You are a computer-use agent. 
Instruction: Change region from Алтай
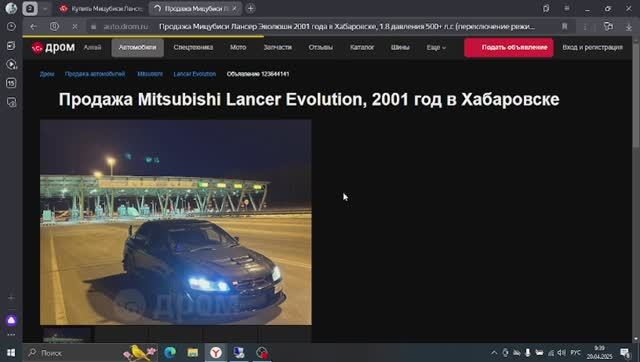[92, 48]
